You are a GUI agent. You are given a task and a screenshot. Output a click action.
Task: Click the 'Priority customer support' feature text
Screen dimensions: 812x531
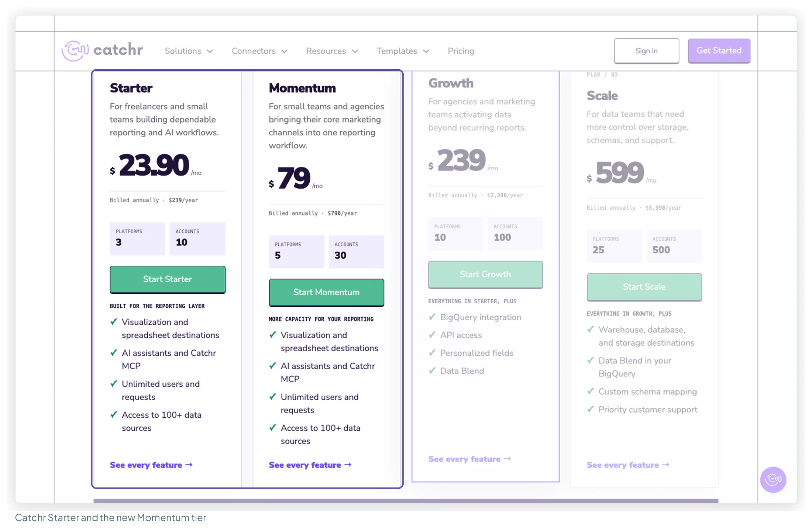(648, 410)
